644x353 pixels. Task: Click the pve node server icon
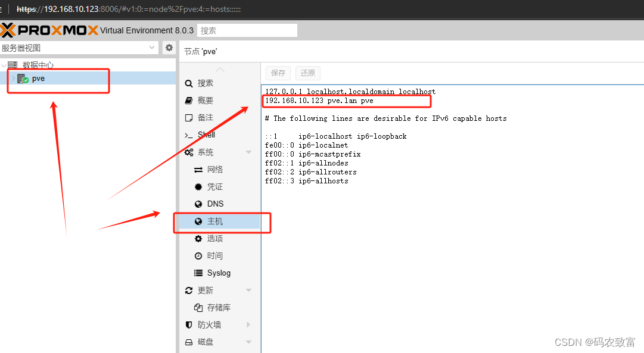[x=23, y=79]
